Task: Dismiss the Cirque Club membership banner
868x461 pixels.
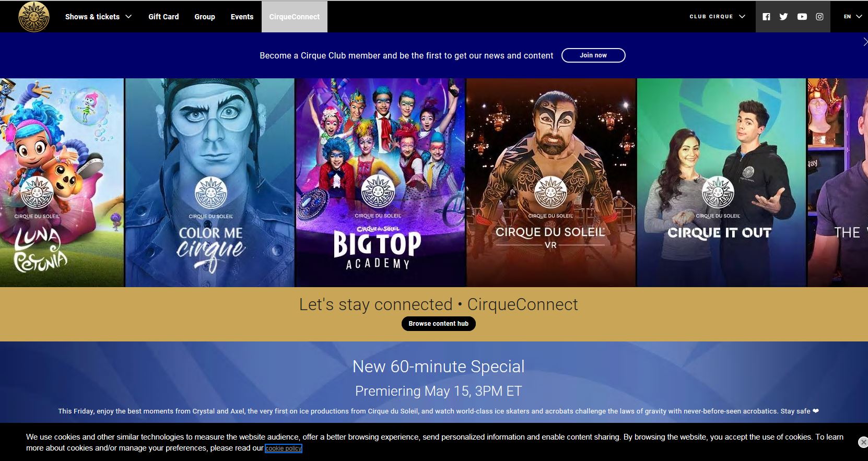Action: pos(865,42)
